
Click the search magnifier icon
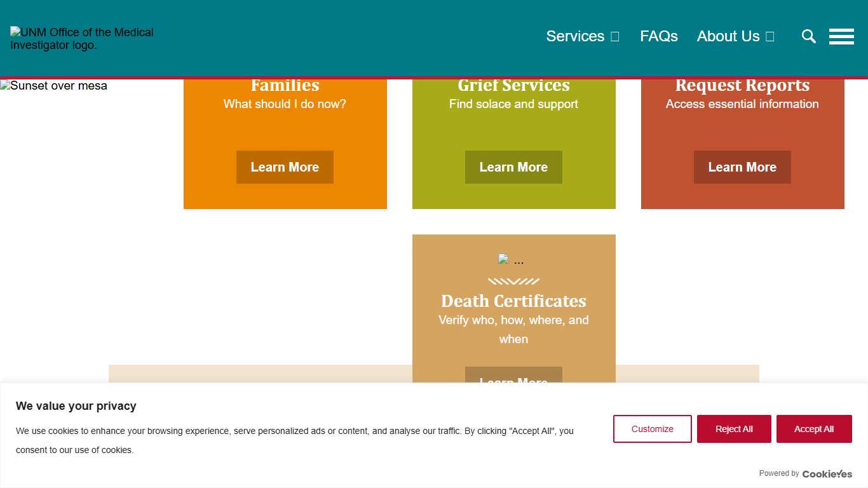click(x=808, y=36)
